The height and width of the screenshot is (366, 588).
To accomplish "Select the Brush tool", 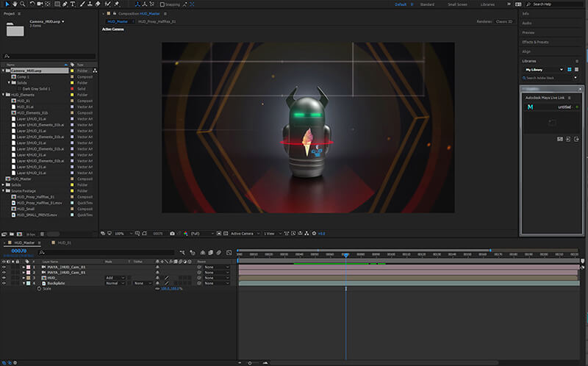I will tap(82, 4).
